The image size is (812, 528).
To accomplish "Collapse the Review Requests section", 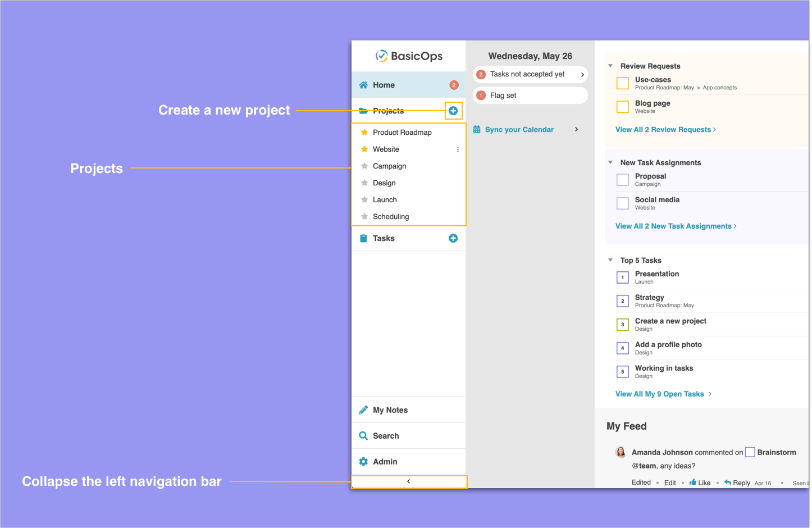I will click(x=610, y=66).
